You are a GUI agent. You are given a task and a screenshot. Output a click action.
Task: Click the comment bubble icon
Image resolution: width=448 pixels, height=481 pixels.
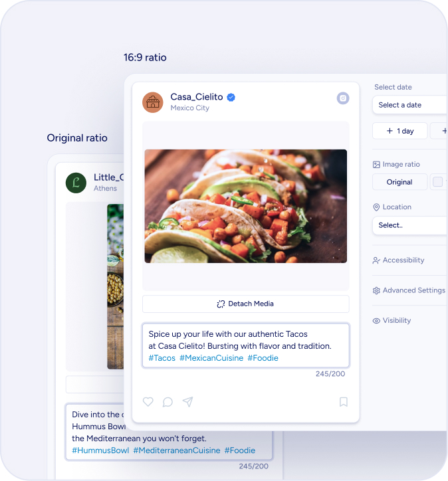[x=168, y=402]
